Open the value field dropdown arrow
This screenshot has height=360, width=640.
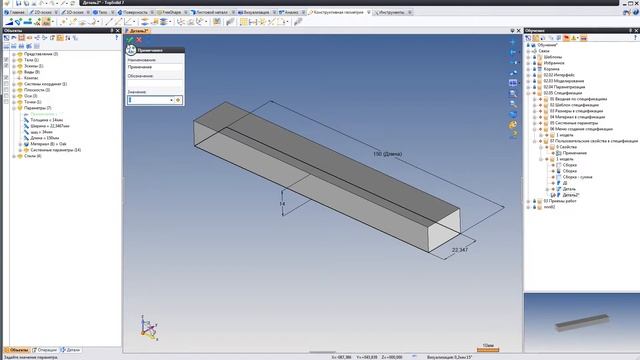pyautogui.click(x=171, y=100)
